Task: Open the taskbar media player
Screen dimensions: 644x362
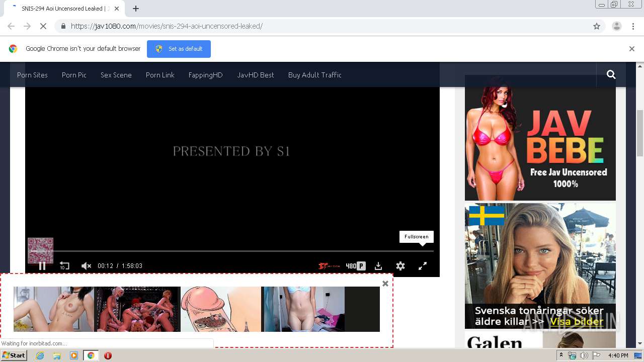Action: [74, 355]
